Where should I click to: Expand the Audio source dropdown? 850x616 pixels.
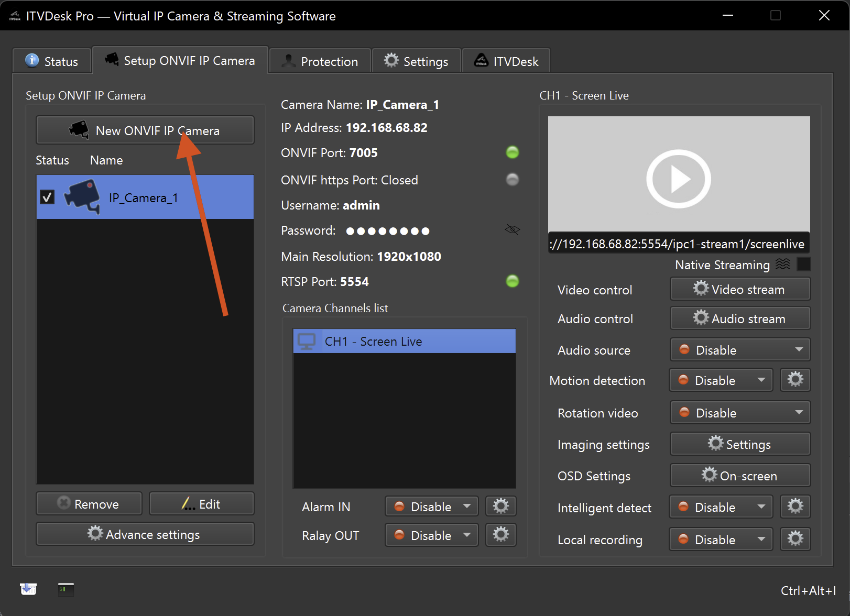pos(740,350)
